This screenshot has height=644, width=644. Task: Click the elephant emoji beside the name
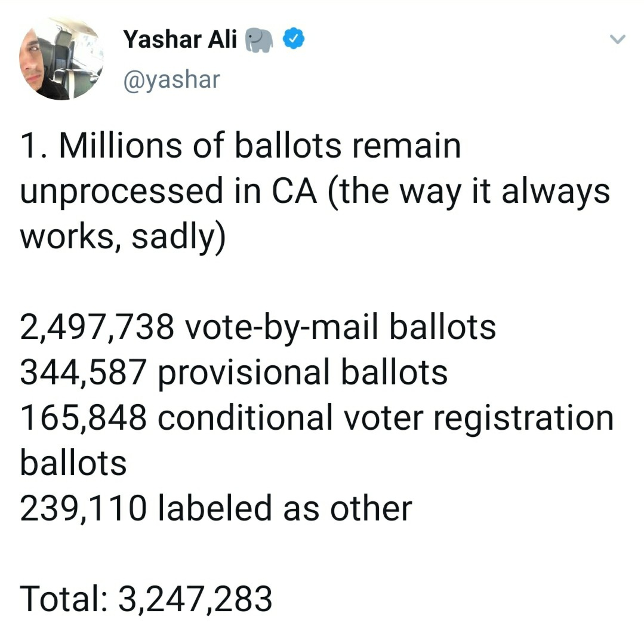pyautogui.click(x=259, y=40)
